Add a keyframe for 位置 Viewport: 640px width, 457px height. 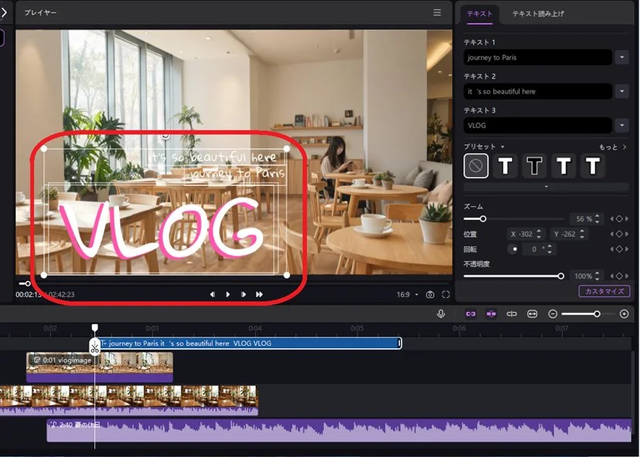(619, 234)
